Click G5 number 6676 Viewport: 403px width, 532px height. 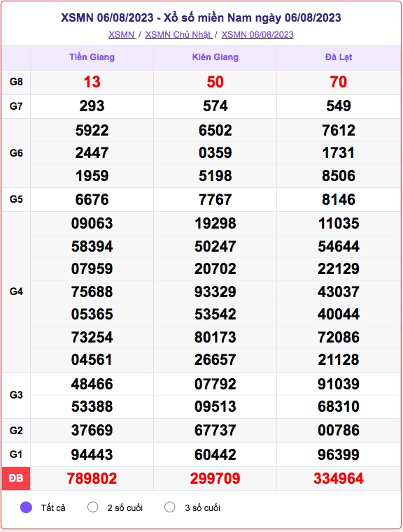92,200
